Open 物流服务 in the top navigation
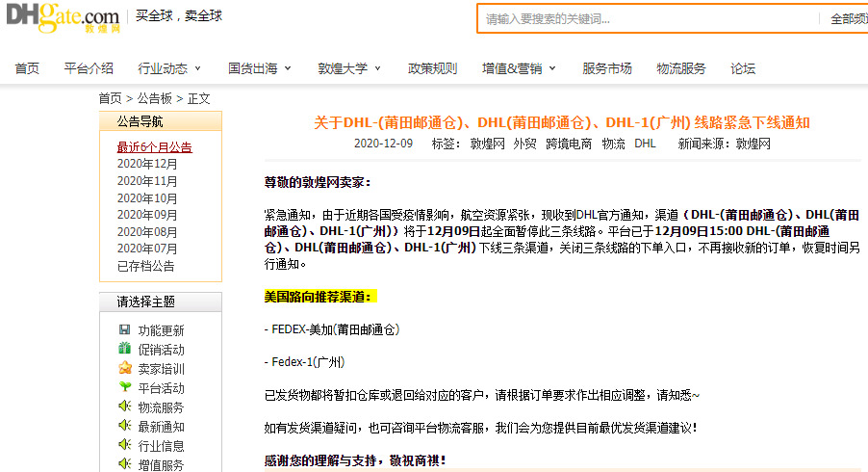868x472 pixels. 681,68
